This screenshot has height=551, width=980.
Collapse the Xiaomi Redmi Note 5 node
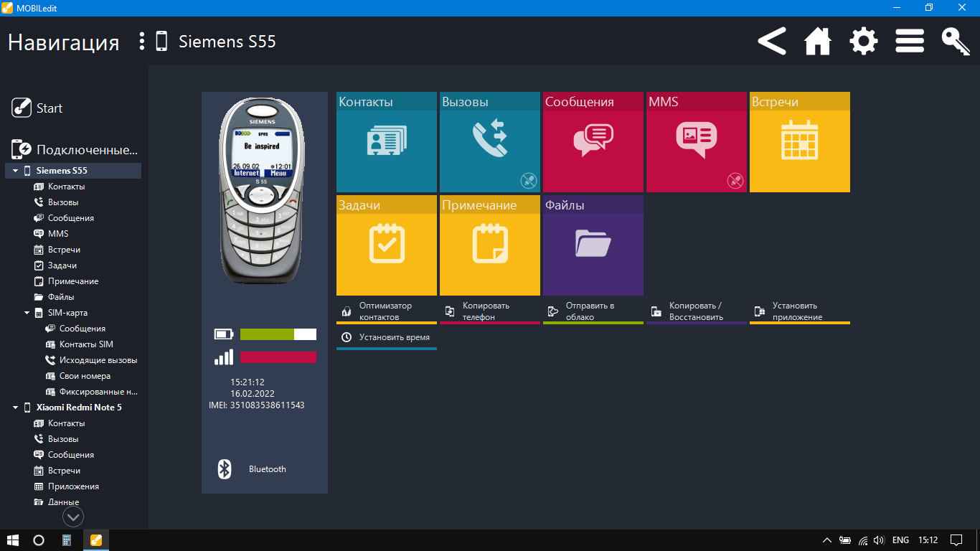[16, 408]
